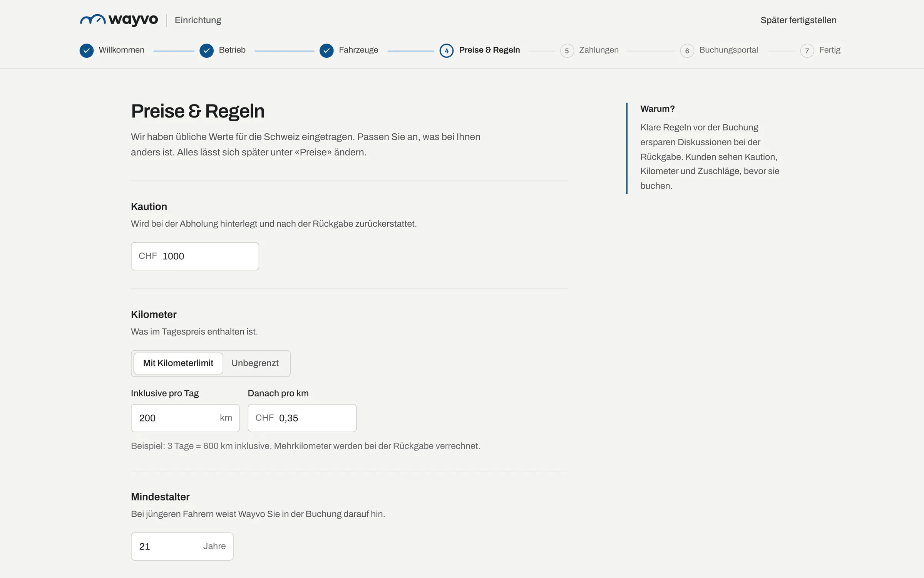Switch to Unbegrenzt kilometers
924x578 pixels.
coord(255,363)
